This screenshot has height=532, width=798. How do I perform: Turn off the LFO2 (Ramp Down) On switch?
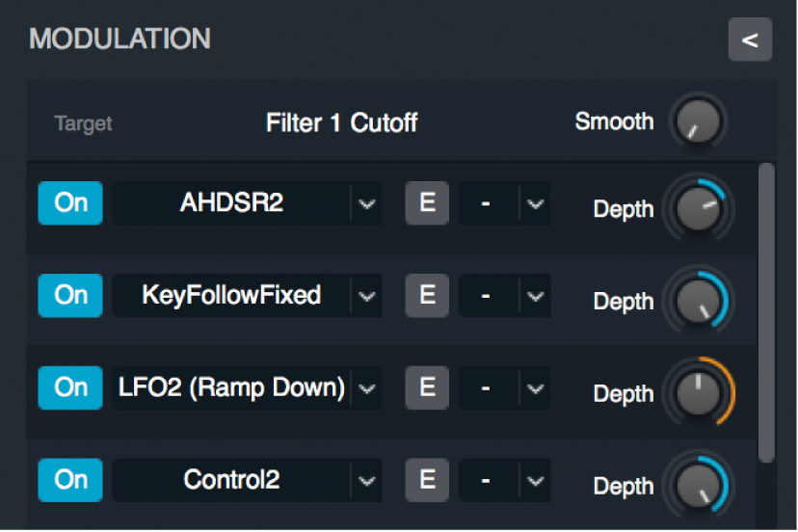pos(70,387)
